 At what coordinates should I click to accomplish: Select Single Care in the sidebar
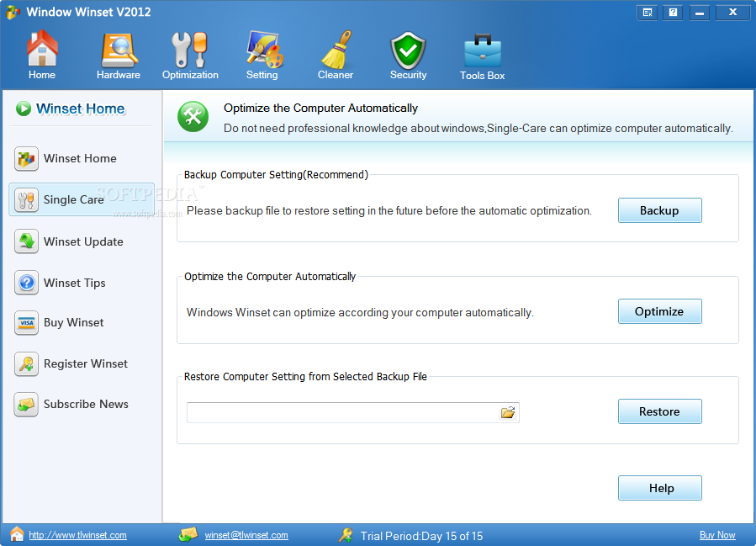point(82,199)
